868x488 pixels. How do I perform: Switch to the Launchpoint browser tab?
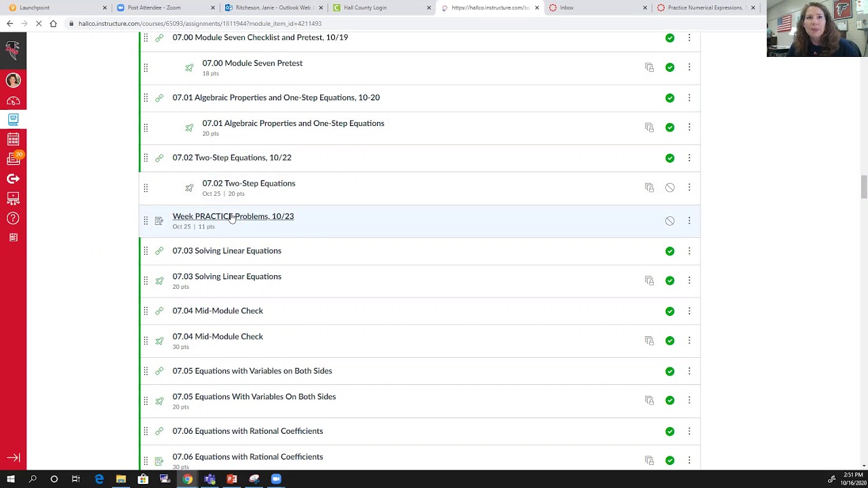click(57, 7)
